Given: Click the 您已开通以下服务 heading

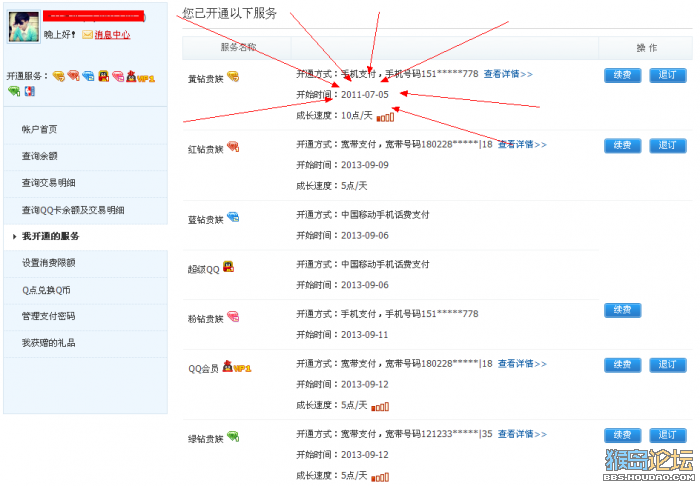Looking at the screenshot, I should (229, 13).
